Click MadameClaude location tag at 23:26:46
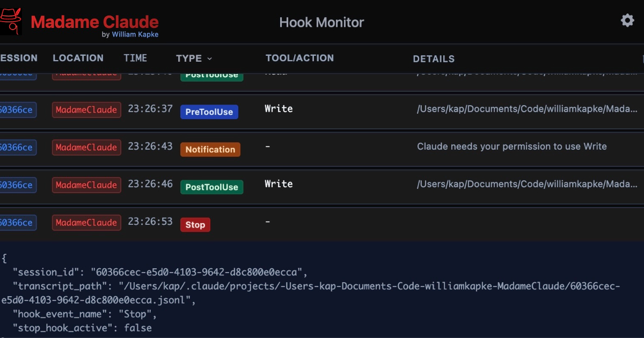 click(x=86, y=185)
